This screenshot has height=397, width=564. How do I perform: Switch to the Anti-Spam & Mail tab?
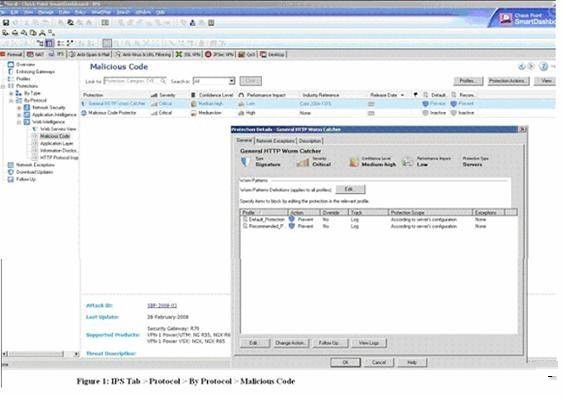[89, 55]
